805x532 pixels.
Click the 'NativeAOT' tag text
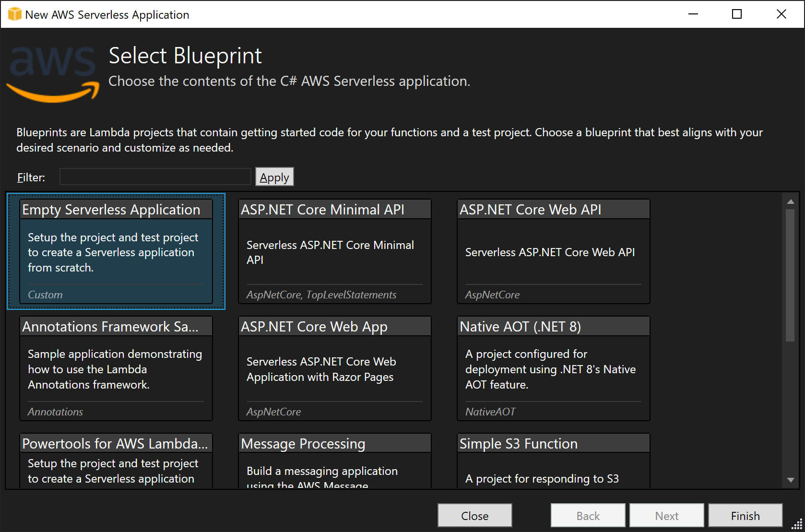490,412
